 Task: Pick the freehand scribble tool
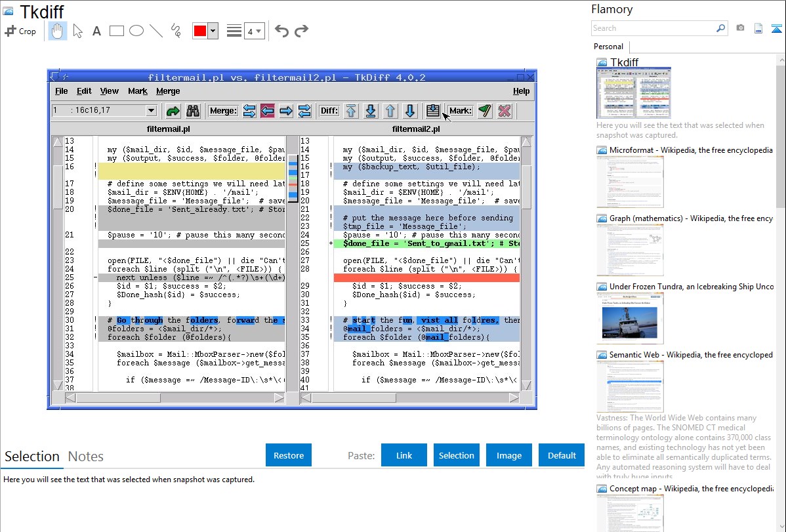point(176,31)
